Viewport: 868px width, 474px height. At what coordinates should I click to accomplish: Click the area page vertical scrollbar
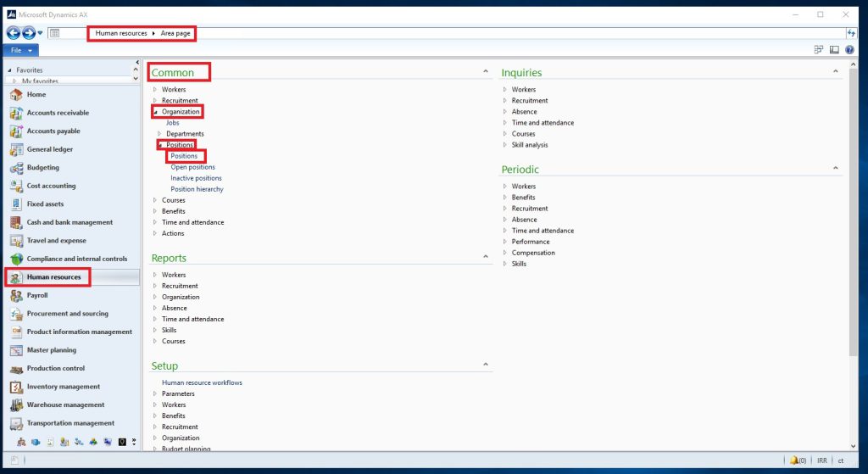click(x=853, y=213)
